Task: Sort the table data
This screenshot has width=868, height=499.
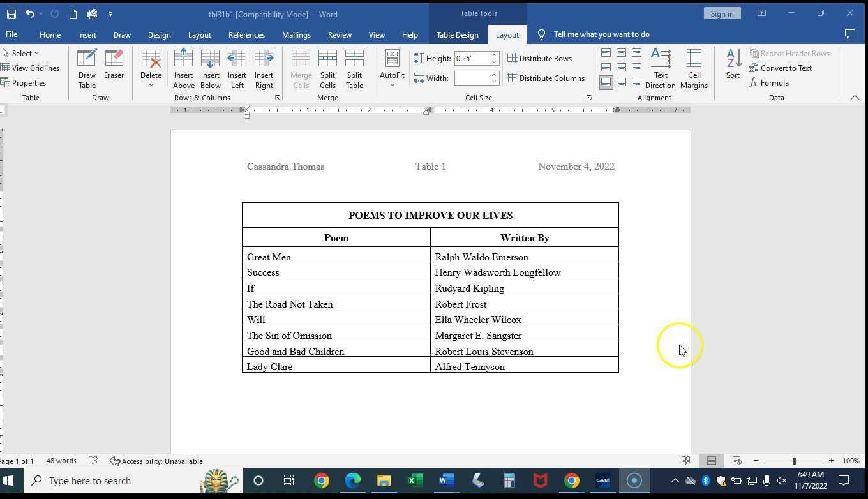Action: click(x=733, y=68)
